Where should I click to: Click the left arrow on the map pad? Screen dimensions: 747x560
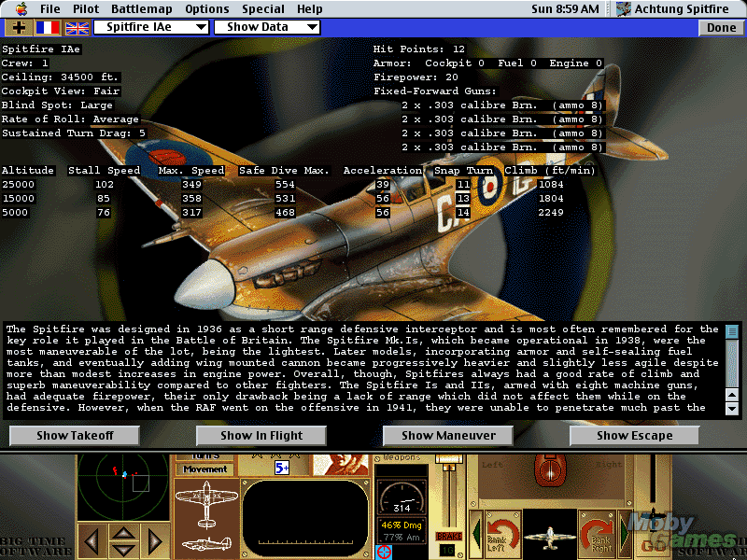[92, 541]
